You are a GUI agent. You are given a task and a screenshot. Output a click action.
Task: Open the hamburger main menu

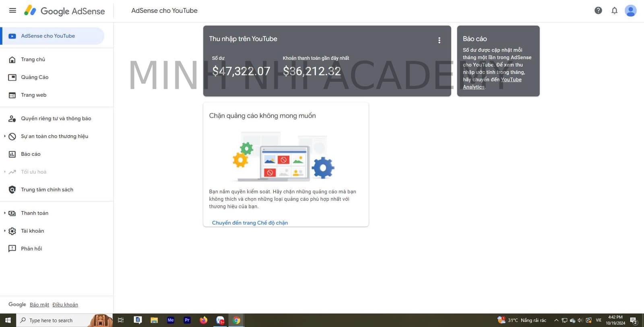(x=12, y=10)
